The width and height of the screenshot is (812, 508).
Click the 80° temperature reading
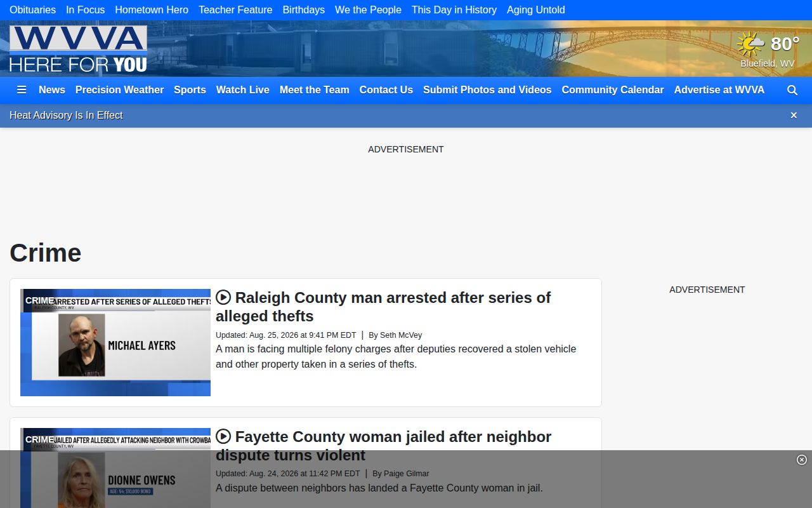pyautogui.click(x=785, y=44)
